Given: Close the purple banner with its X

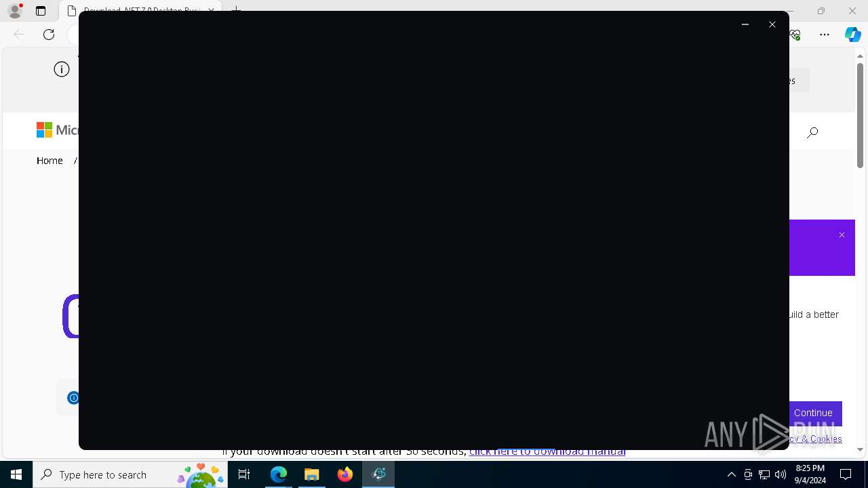Looking at the screenshot, I should point(842,235).
